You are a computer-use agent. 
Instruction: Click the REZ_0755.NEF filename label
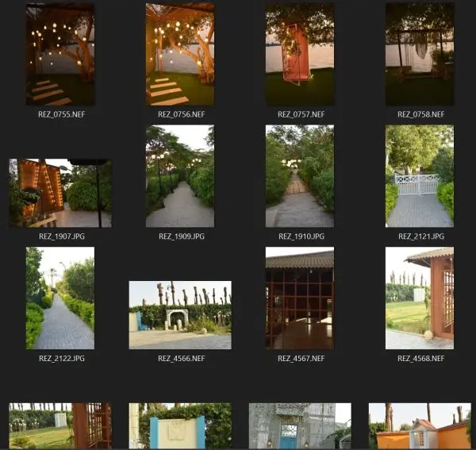pos(62,114)
